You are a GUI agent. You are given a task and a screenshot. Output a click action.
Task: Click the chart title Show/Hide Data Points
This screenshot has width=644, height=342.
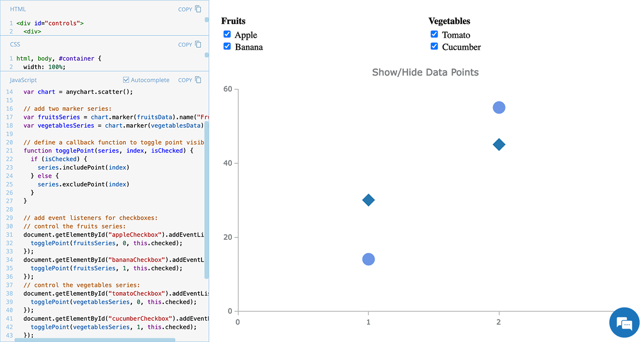[x=425, y=72]
